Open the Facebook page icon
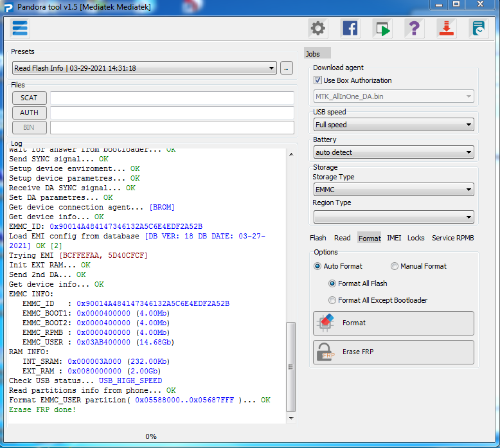The height and width of the screenshot is (448, 500). click(x=350, y=28)
